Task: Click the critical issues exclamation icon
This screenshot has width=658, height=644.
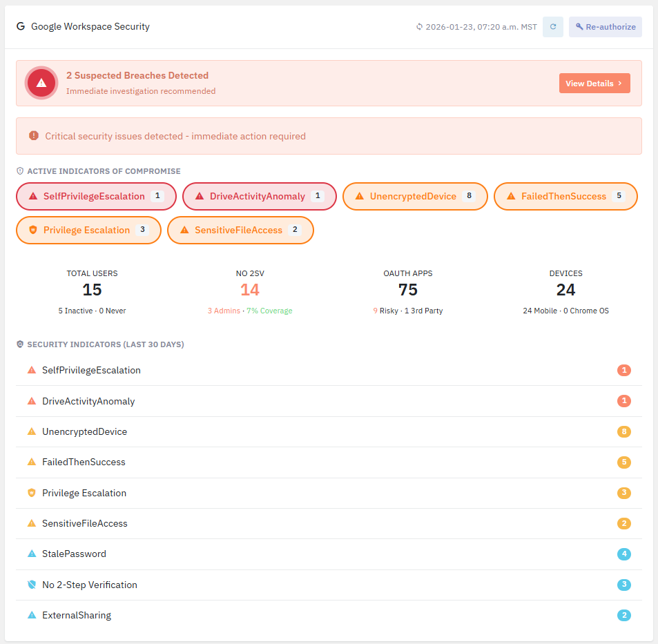Action: [34, 136]
